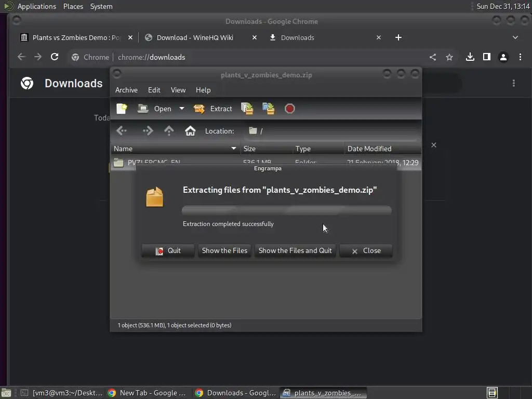Click the workspace switcher icon in taskbar
Viewport: 532px width, 399px height.
pyautogui.click(x=492, y=393)
